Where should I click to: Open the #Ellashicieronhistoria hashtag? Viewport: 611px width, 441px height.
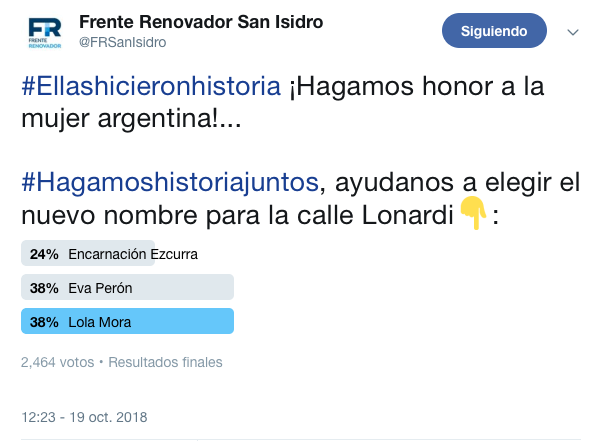[x=151, y=87]
